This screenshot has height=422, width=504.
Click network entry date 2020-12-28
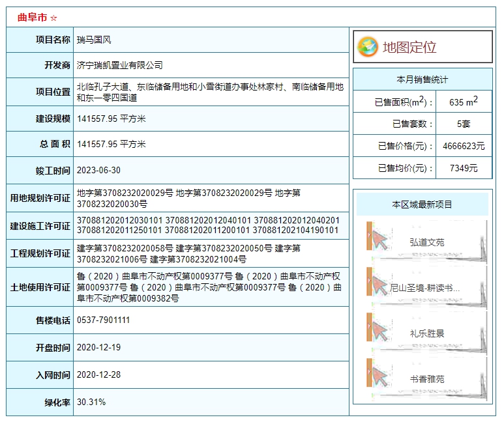[98, 374]
